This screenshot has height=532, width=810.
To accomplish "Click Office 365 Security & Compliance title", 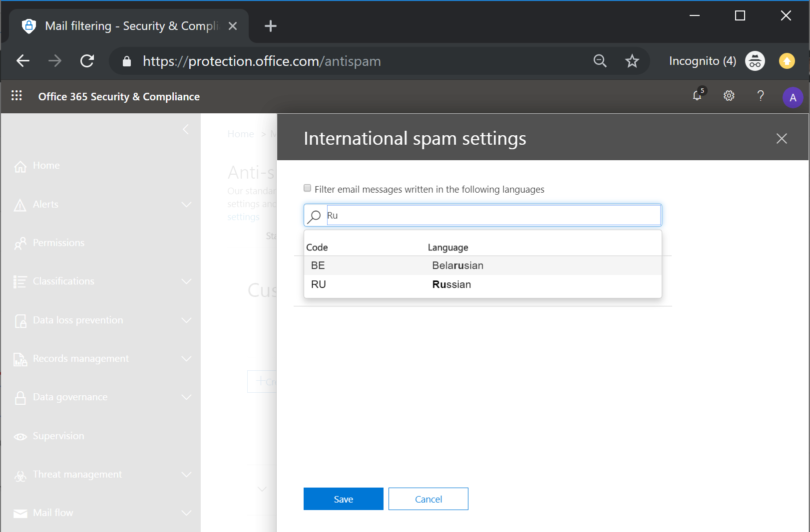I will point(119,96).
